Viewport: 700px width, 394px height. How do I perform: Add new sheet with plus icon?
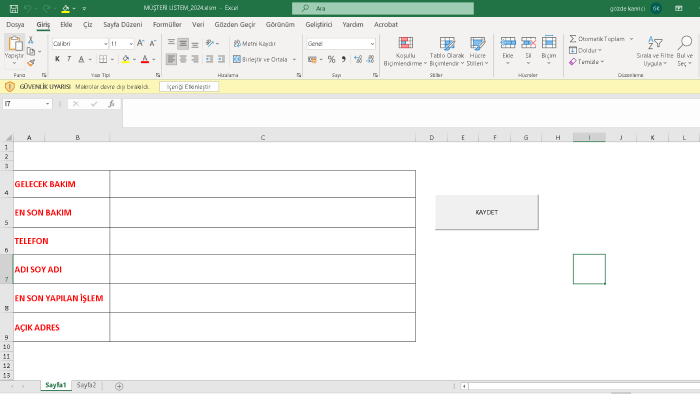pos(119,386)
